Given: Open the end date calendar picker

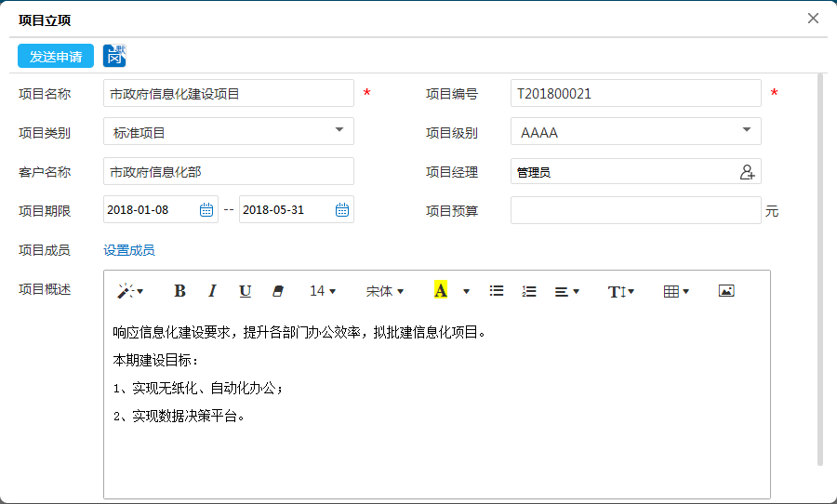Looking at the screenshot, I should tap(342, 210).
